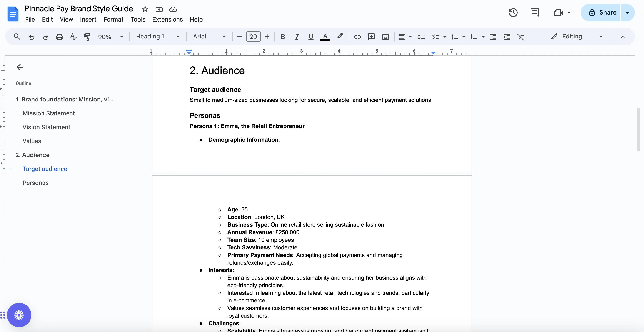
Task: Click the highlight color pen icon
Action: 340,36
